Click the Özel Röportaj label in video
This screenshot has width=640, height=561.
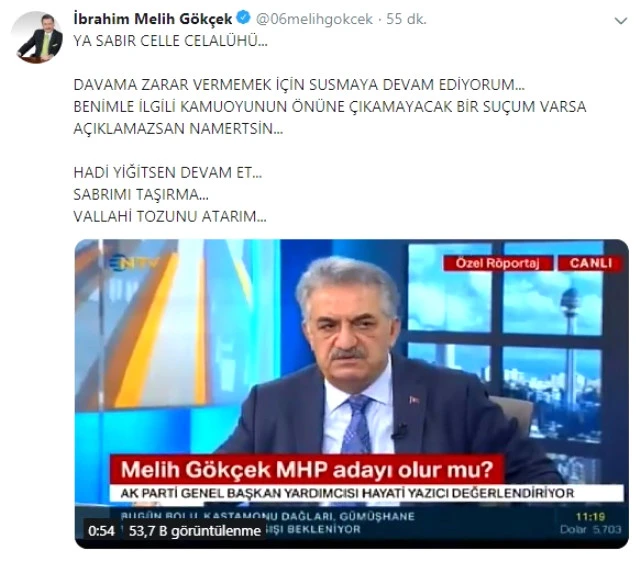coord(498,263)
